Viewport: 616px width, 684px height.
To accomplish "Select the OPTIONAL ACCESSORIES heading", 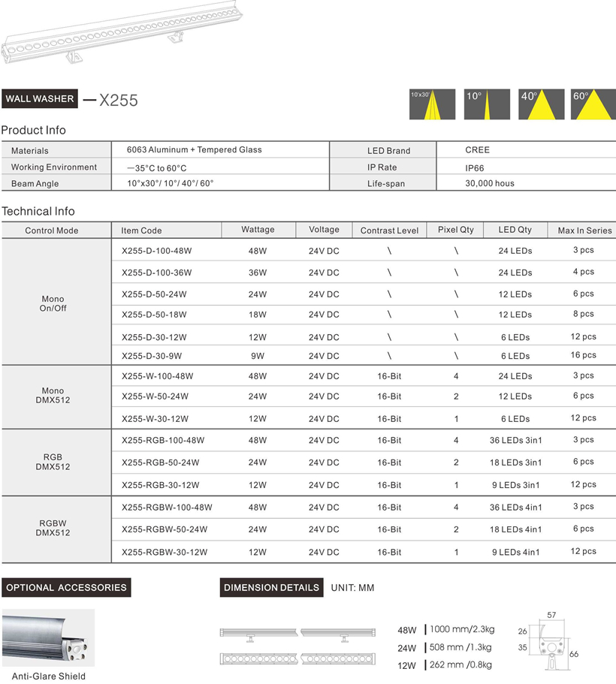I will (66, 587).
